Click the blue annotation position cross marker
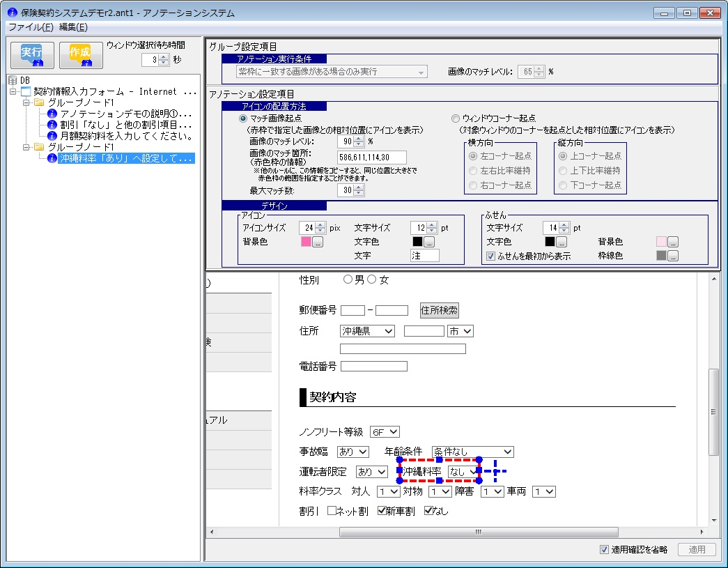This screenshot has height=568, width=728. pos(495,471)
